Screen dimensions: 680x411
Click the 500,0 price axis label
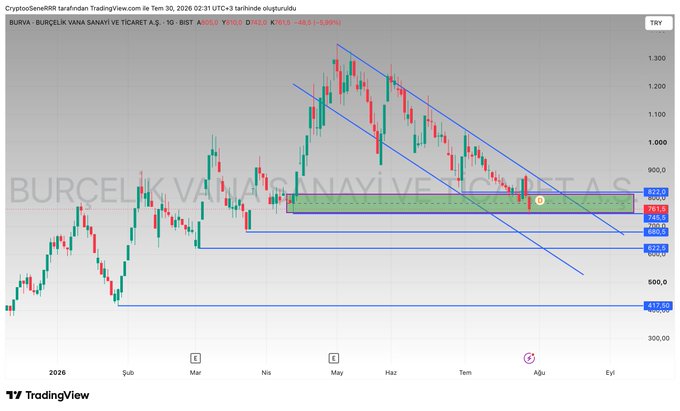[x=657, y=282]
